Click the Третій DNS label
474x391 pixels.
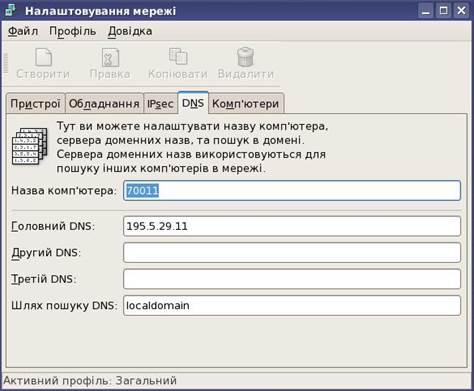tap(44, 279)
